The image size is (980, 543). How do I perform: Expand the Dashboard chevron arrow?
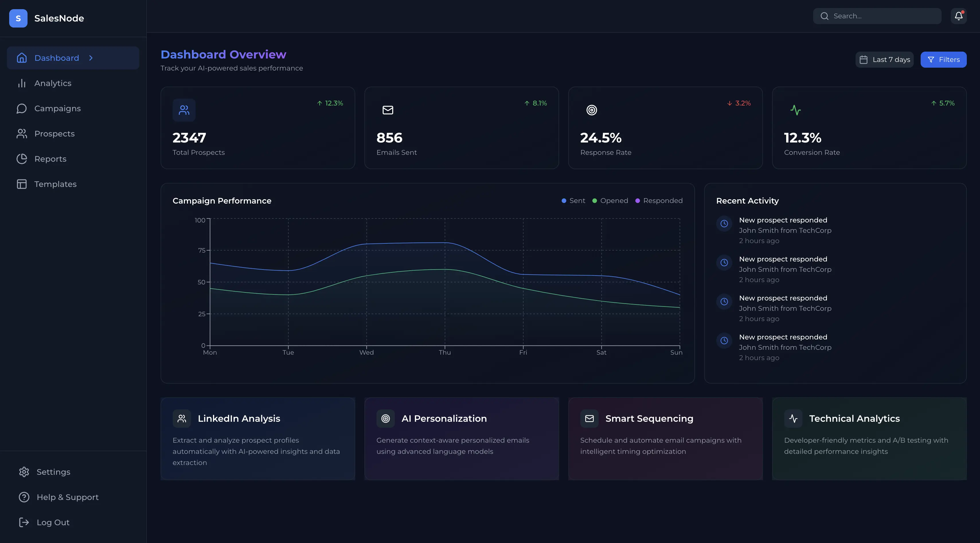[x=91, y=58]
